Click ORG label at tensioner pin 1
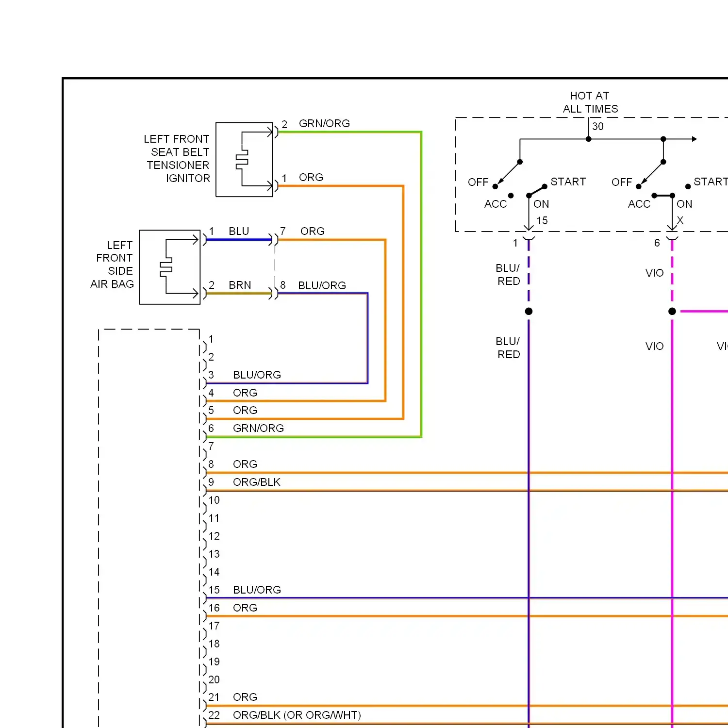Screen dimensions: 728x728 pyautogui.click(x=311, y=178)
